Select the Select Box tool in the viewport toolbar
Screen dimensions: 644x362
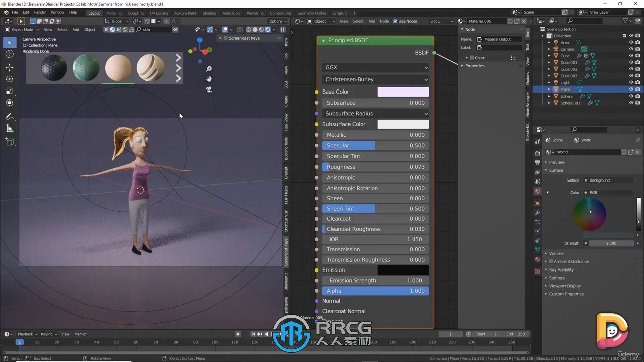pyautogui.click(x=10, y=43)
